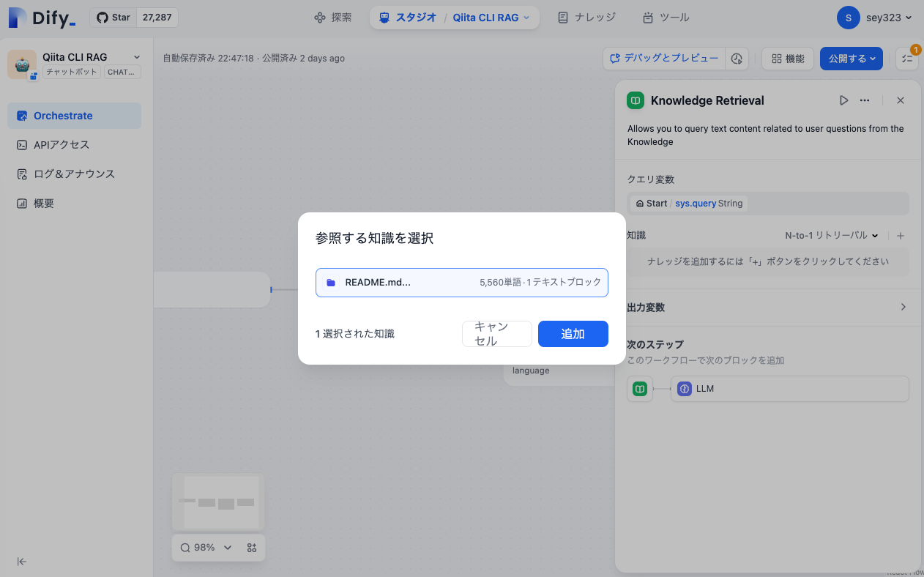Open the checklist icon with badge
924x577 pixels.
(x=906, y=59)
